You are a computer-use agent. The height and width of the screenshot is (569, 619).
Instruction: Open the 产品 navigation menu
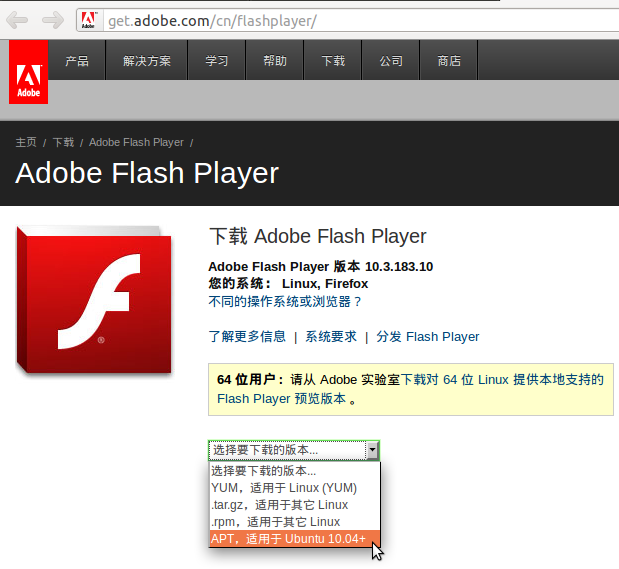pos(77,60)
